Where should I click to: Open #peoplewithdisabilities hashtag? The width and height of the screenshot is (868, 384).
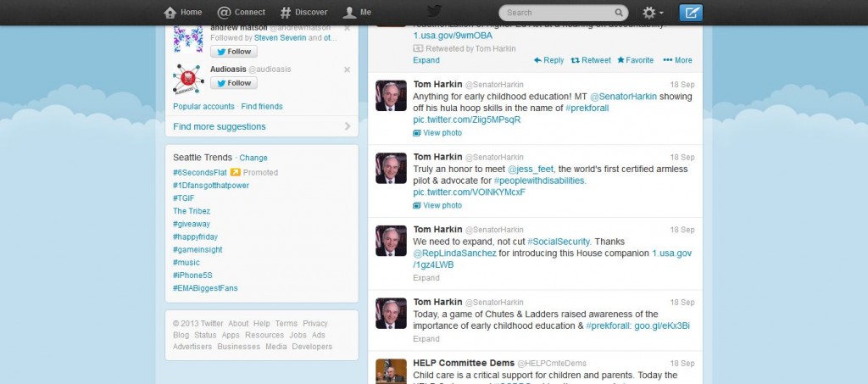coord(539,181)
